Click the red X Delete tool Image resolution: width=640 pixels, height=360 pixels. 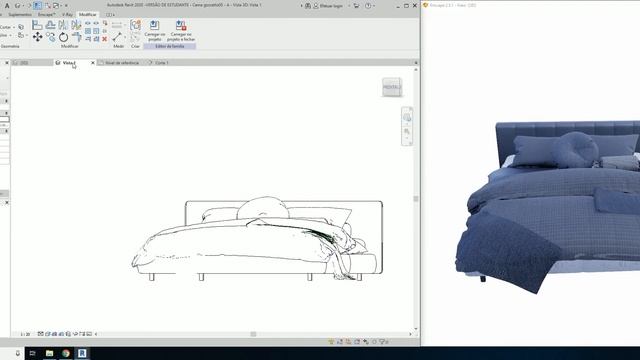pos(104,39)
